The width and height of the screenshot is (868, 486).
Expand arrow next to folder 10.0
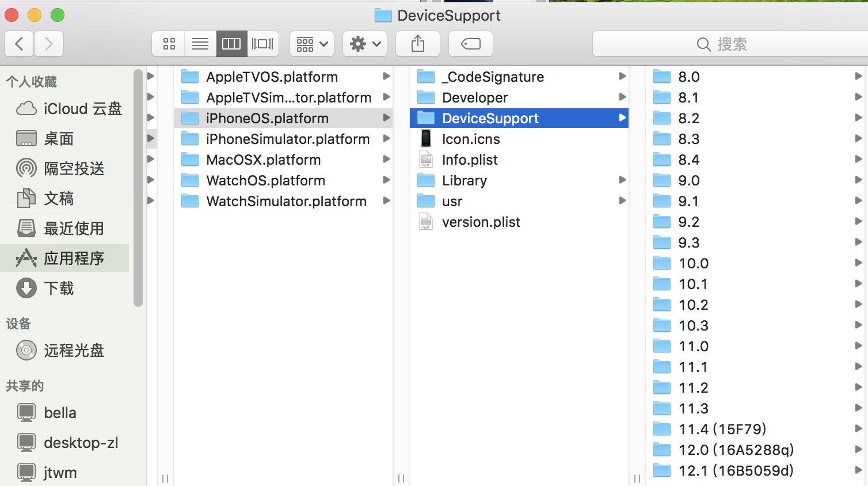(x=858, y=263)
